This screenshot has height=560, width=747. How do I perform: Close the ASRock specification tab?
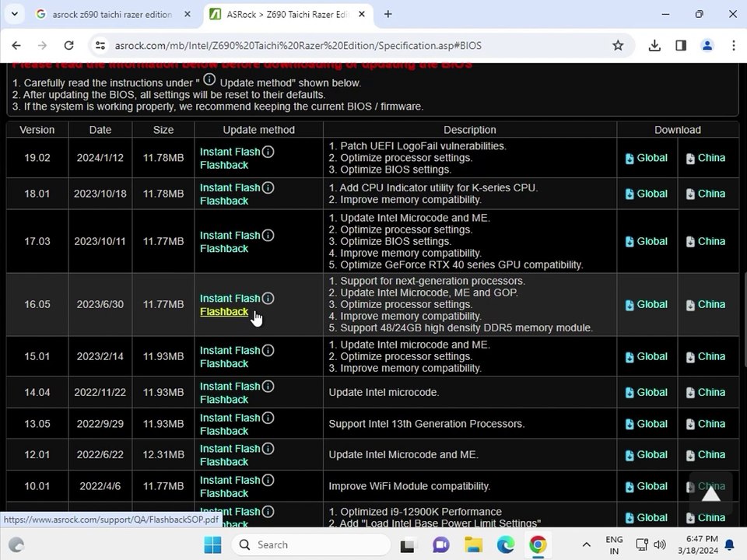pyautogui.click(x=362, y=14)
